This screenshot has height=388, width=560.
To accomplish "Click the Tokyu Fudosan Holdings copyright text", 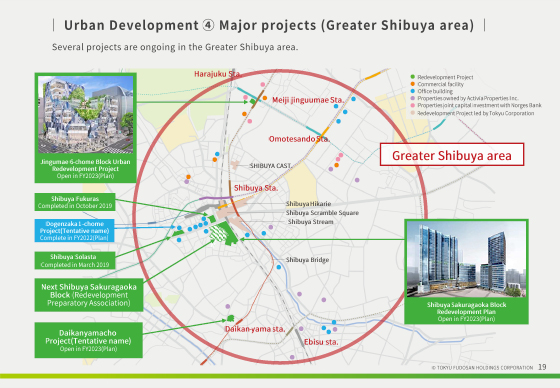I will pos(482,368).
